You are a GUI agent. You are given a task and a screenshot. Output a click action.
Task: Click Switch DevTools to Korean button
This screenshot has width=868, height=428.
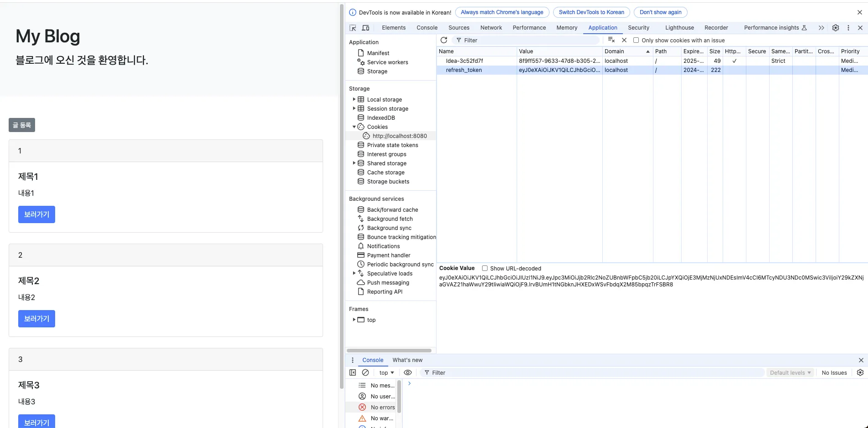point(591,12)
